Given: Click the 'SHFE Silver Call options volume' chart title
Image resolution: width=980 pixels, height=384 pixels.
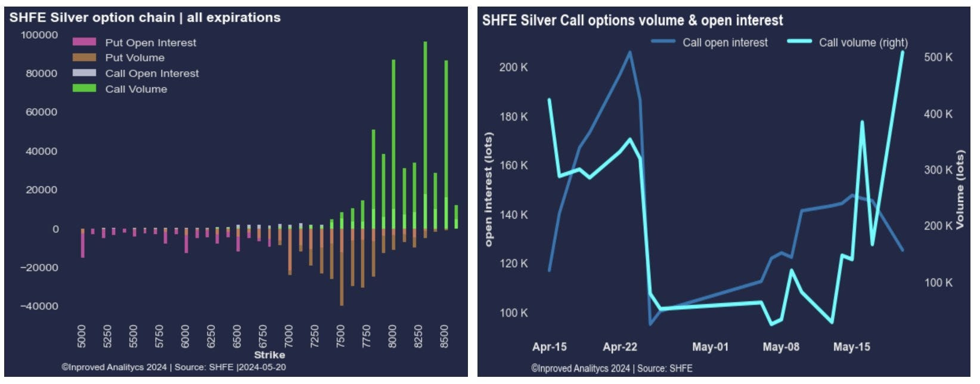Looking at the screenshot, I should [632, 21].
